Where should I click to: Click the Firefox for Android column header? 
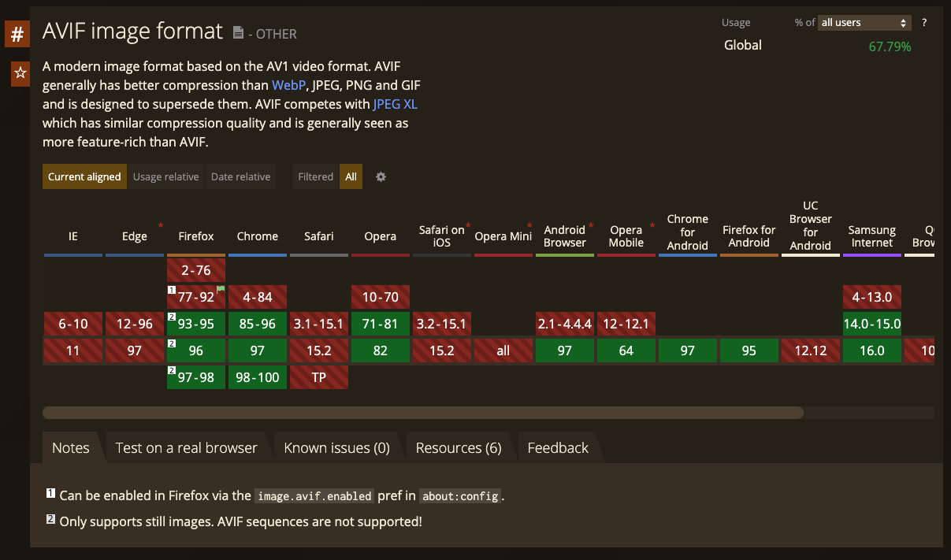[749, 236]
